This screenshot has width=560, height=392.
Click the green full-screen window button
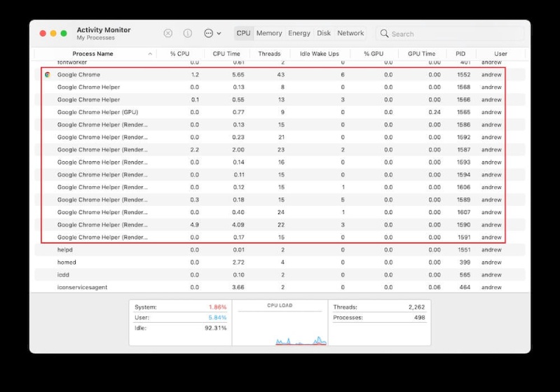[x=64, y=33]
